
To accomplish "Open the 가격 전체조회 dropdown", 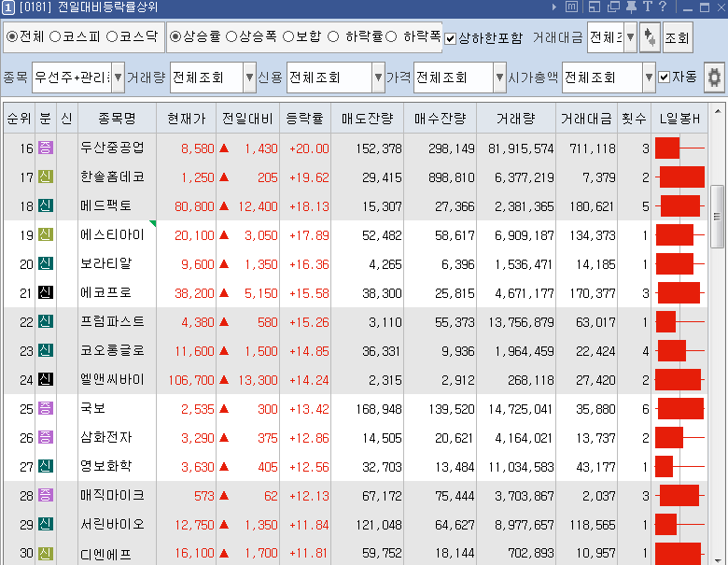I will pyautogui.click(x=499, y=78).
